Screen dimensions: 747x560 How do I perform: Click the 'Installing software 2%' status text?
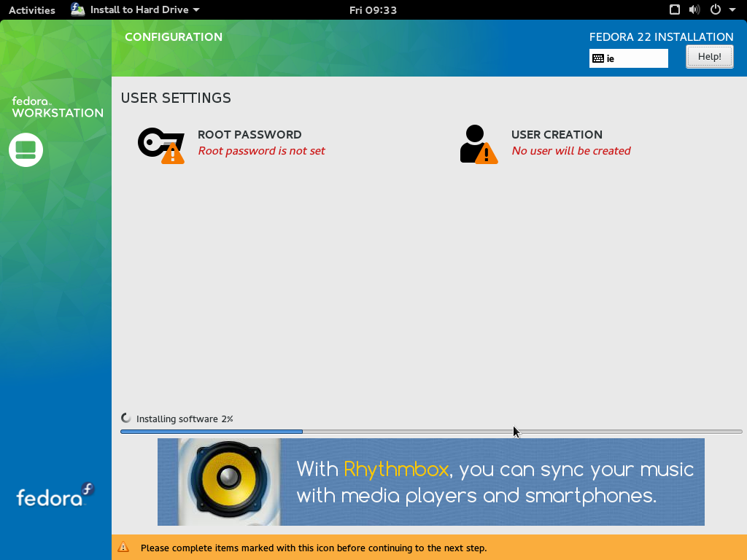click(185, 419)
